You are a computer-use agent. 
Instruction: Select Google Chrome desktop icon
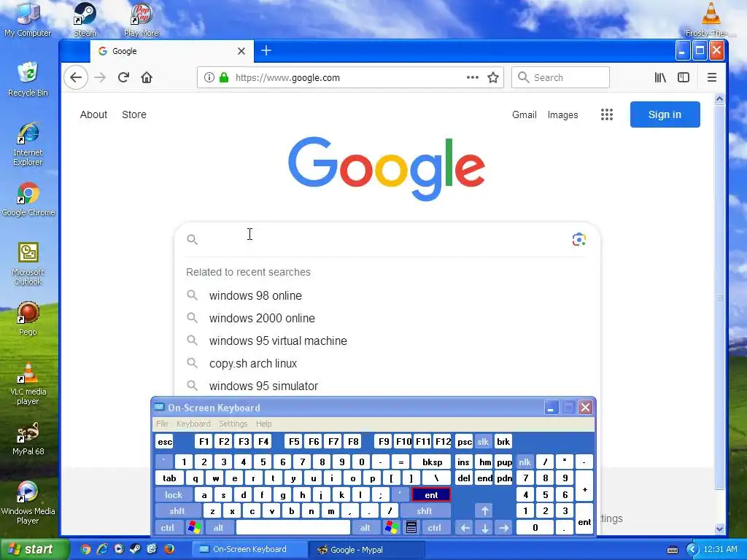28,199
